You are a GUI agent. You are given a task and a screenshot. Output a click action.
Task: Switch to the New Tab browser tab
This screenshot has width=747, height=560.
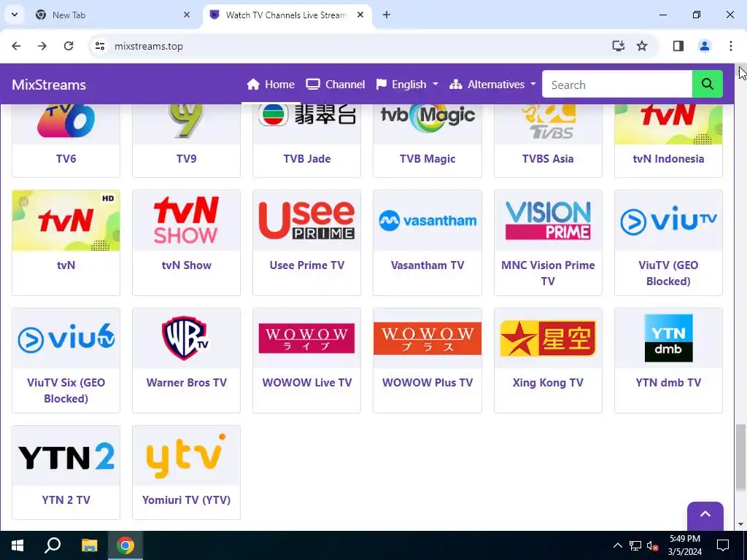[113, 15]
